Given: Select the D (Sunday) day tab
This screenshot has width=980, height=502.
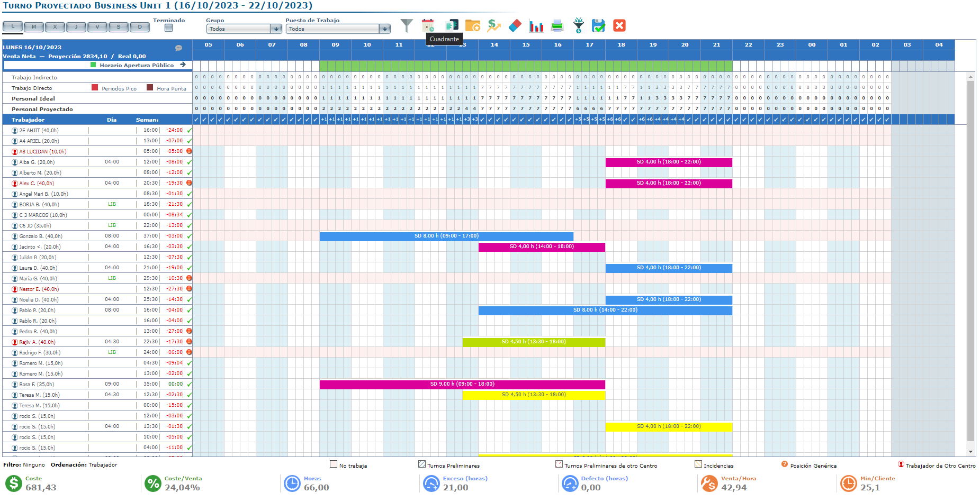Looking at the screenshot, I should tap(140, 27).
